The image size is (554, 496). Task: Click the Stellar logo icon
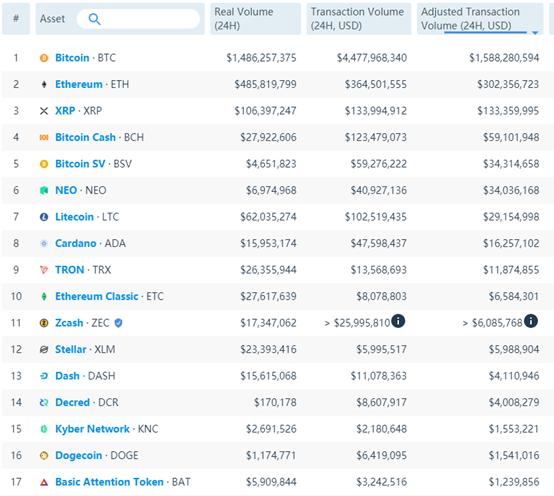pos(44,349)
